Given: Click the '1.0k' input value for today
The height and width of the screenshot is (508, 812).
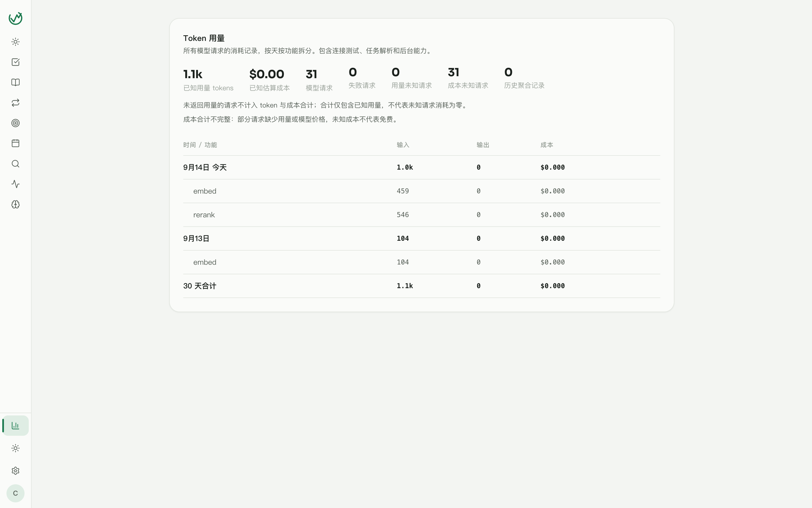Looking at the screenshot, I should [405, 167].
